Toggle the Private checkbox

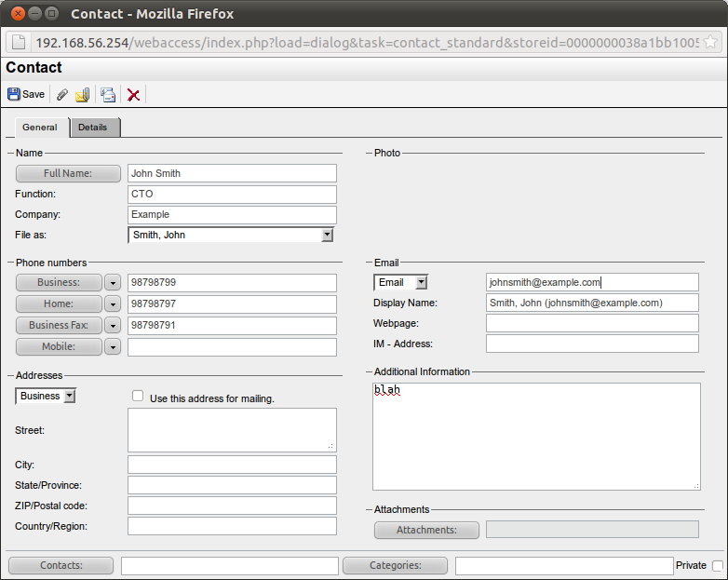[x=717, y=565]
